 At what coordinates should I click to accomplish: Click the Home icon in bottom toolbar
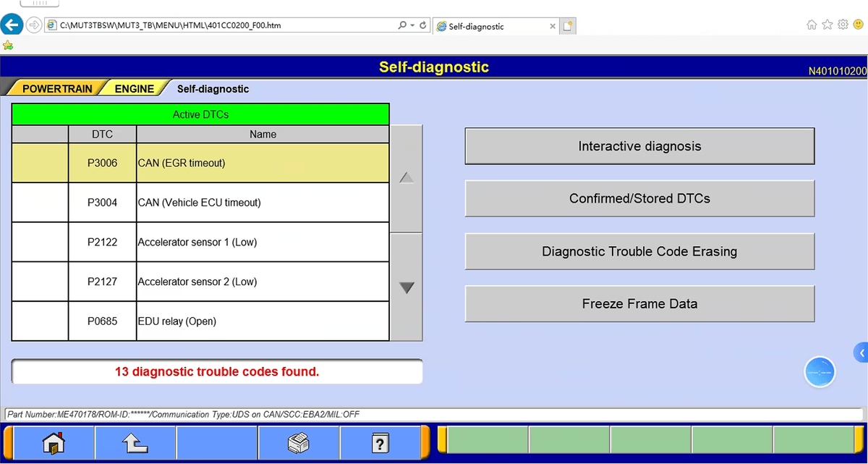click(x=54, y=442)
